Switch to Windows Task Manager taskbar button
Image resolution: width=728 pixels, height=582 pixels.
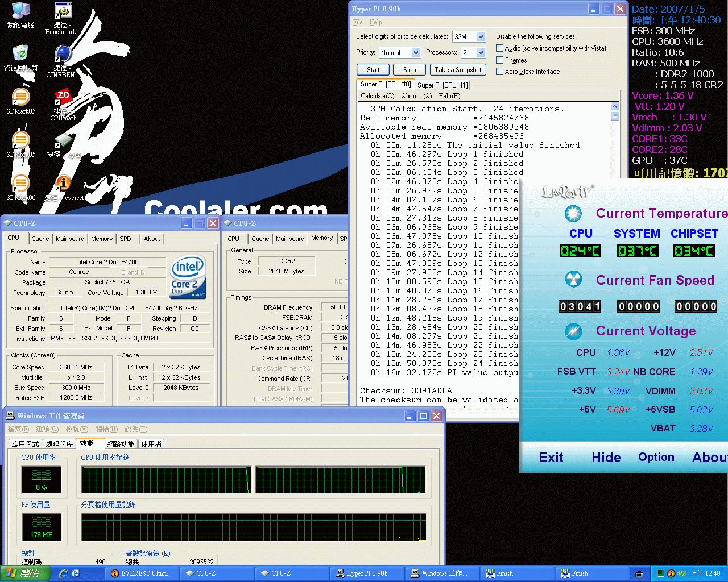point(442,573)
